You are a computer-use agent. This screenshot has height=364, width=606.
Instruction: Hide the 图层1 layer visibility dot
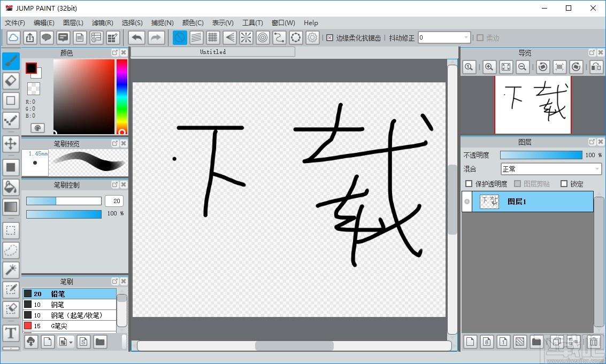point(467,202)
